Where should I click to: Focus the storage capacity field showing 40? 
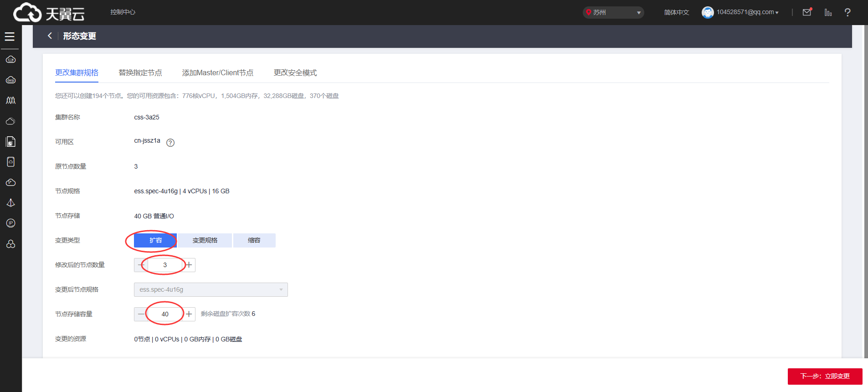[x=165, y=314]
